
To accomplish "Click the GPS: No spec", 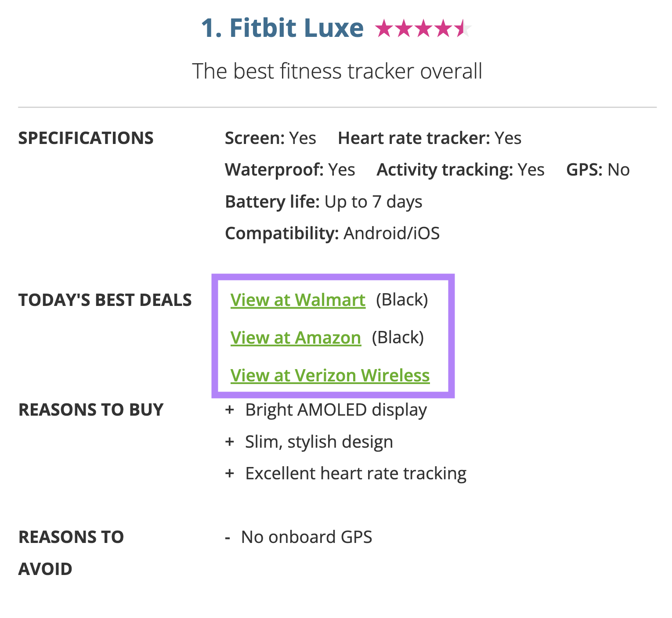I will [x=598, y=170].
